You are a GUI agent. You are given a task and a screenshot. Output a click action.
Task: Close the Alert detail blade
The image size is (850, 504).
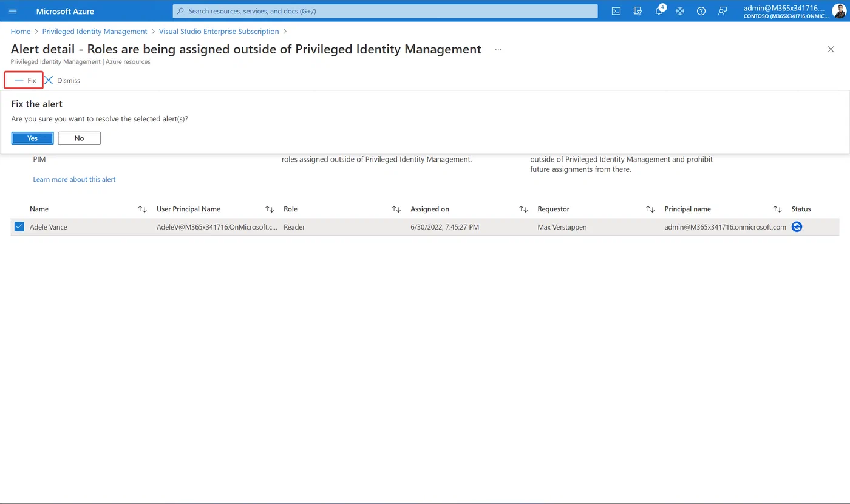[831, 49]
